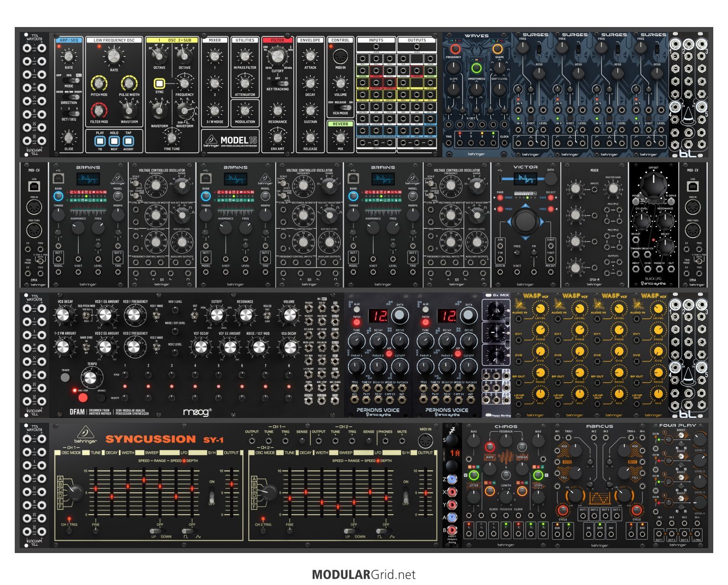Toggle the HARD SYNC switch on DFAM

87,347
